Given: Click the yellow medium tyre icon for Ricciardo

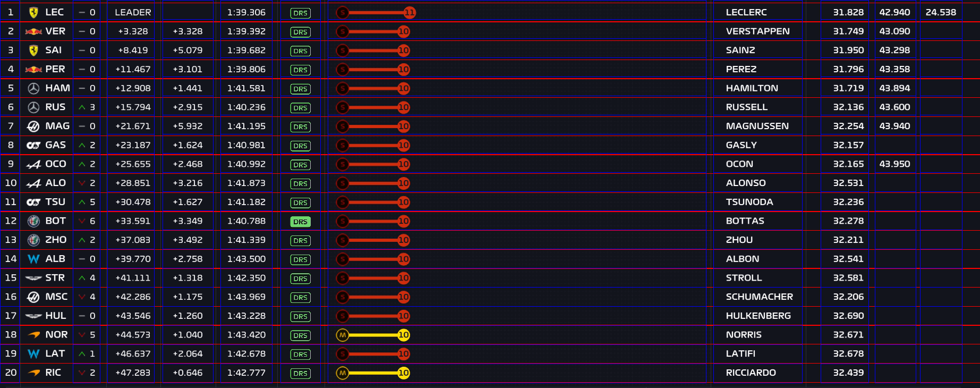Looking at the screenshot, I should (x=343, y=373).
